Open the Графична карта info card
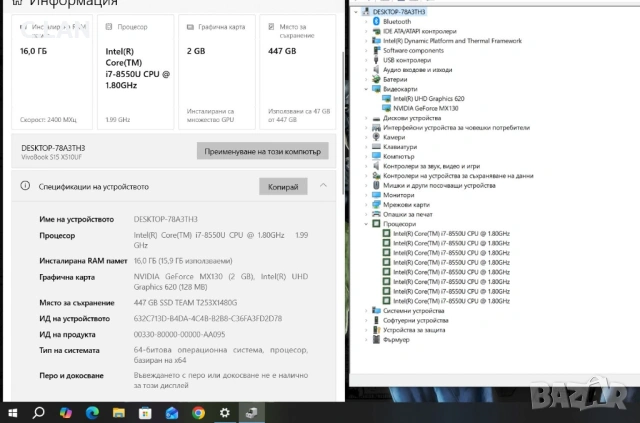 tap(217, 72)
